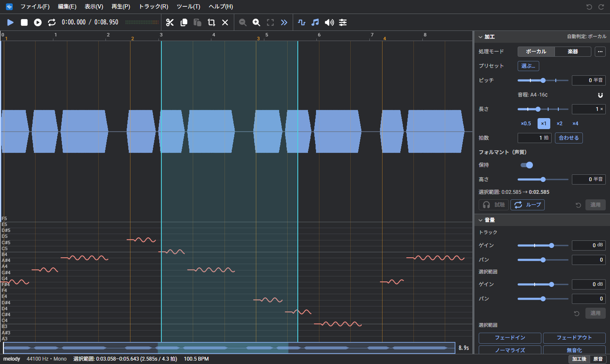Collapse the 加工 panel section

480,37
